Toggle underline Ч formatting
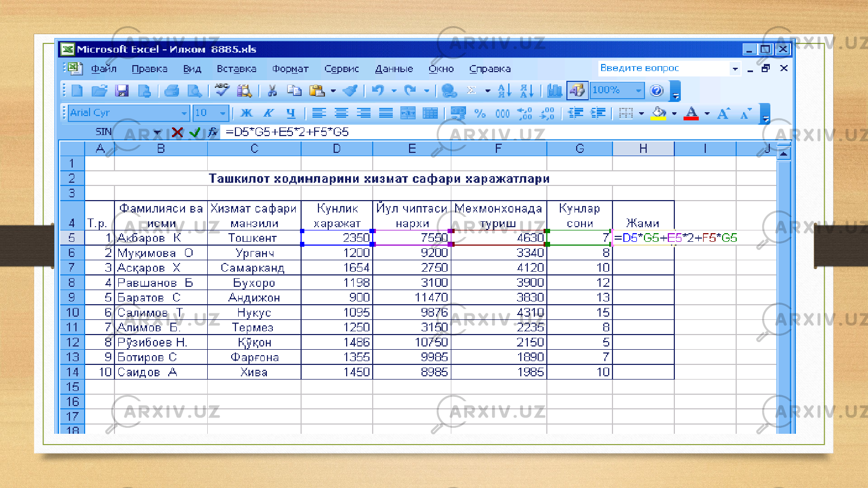868x488 pixels. point(291,113)
